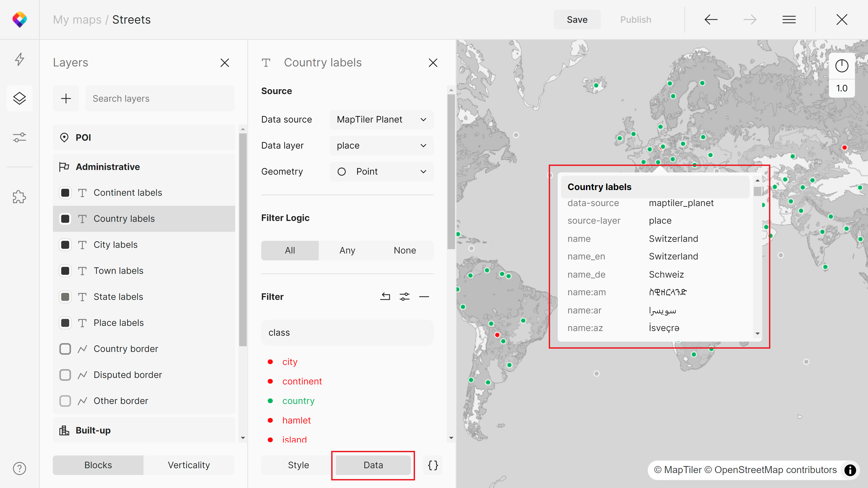Select the Data tab at bottom panel

pos(373,465)
